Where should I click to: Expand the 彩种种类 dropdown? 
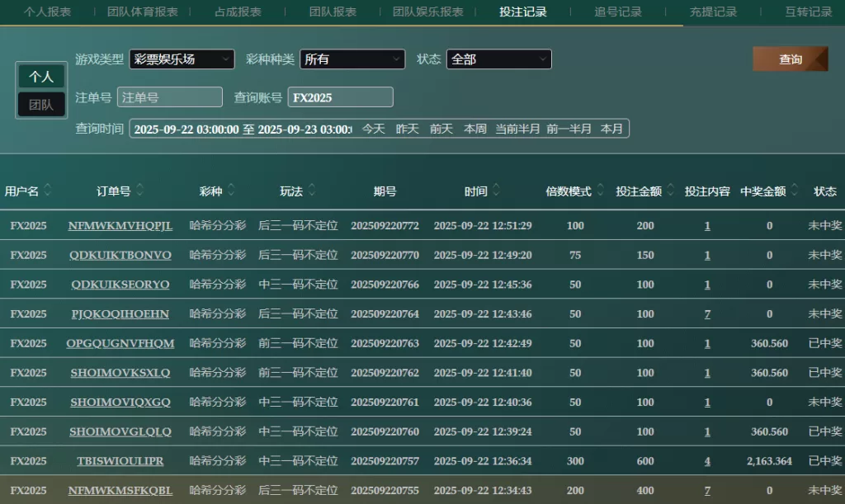coord(352,59)
